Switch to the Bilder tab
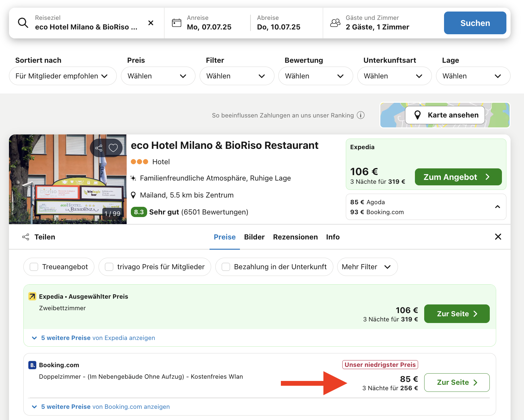This screenshot has width=524, height=420. pyautogui.click(x=254, y=237)
